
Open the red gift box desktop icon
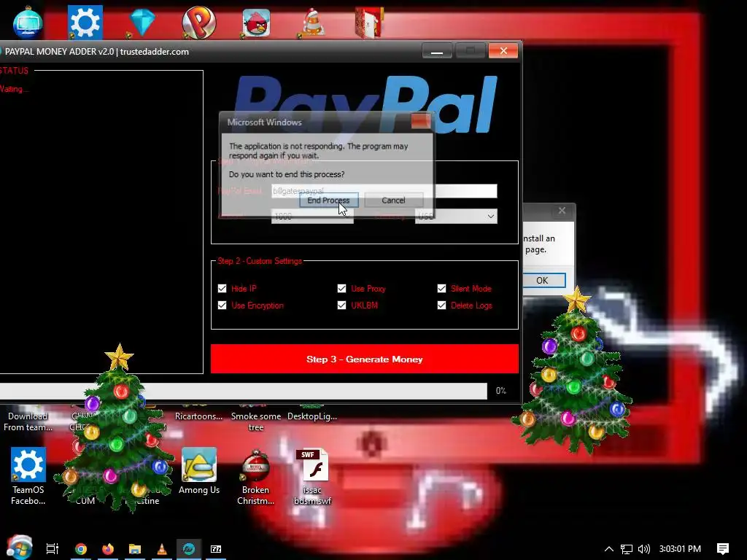point(370,22)
